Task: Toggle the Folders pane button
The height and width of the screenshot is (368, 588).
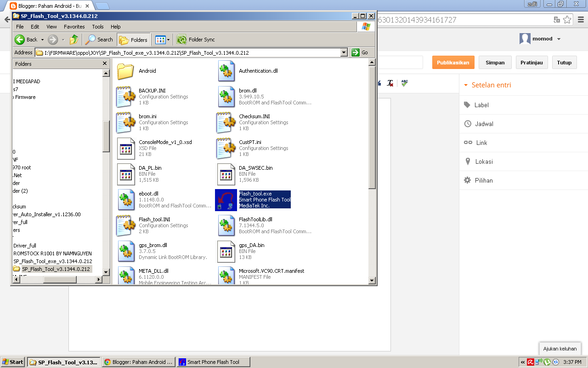Action: 133,40
